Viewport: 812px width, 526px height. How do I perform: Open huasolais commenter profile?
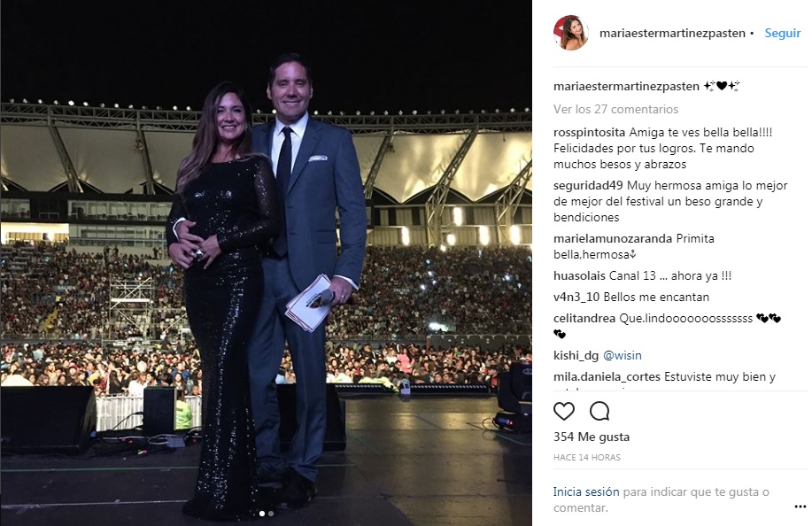[579, 276]
